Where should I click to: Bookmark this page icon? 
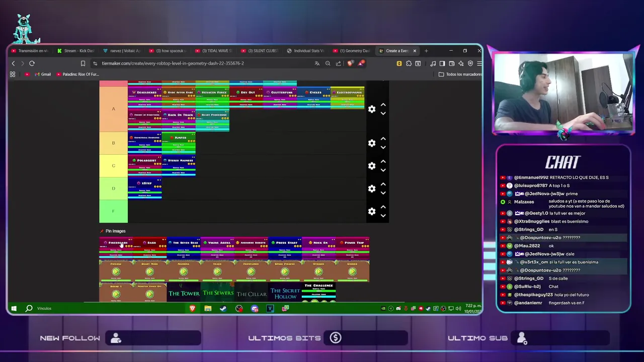point(83,63)
